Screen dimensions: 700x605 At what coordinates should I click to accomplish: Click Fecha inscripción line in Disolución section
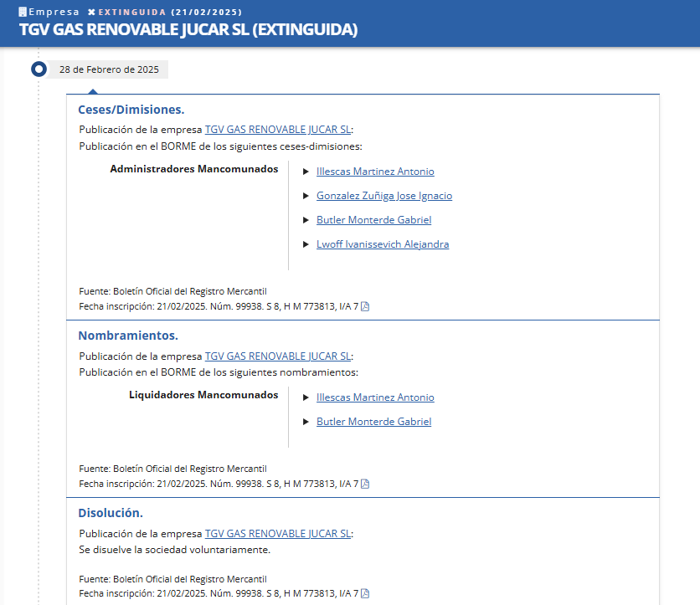[219, 593]
